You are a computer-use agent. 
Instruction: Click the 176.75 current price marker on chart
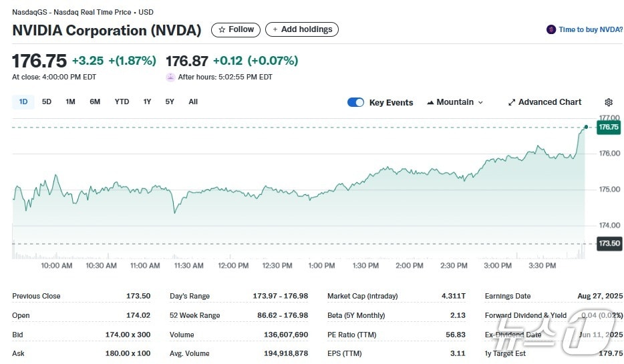(609, 127)
